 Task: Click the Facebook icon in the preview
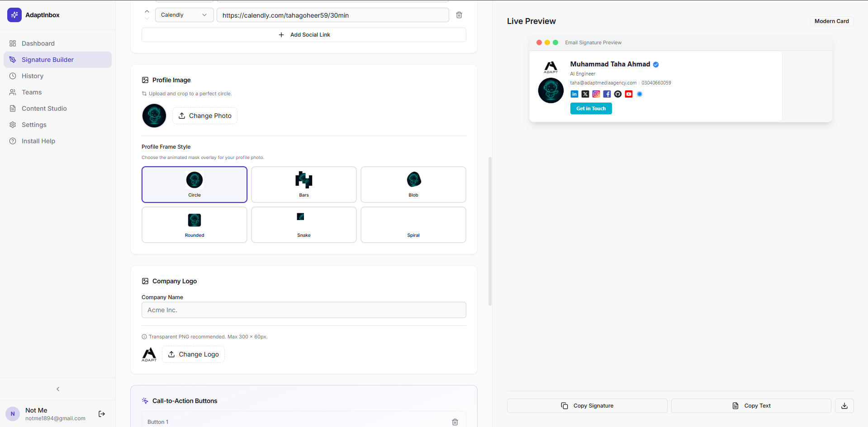[x=607, y=94]
